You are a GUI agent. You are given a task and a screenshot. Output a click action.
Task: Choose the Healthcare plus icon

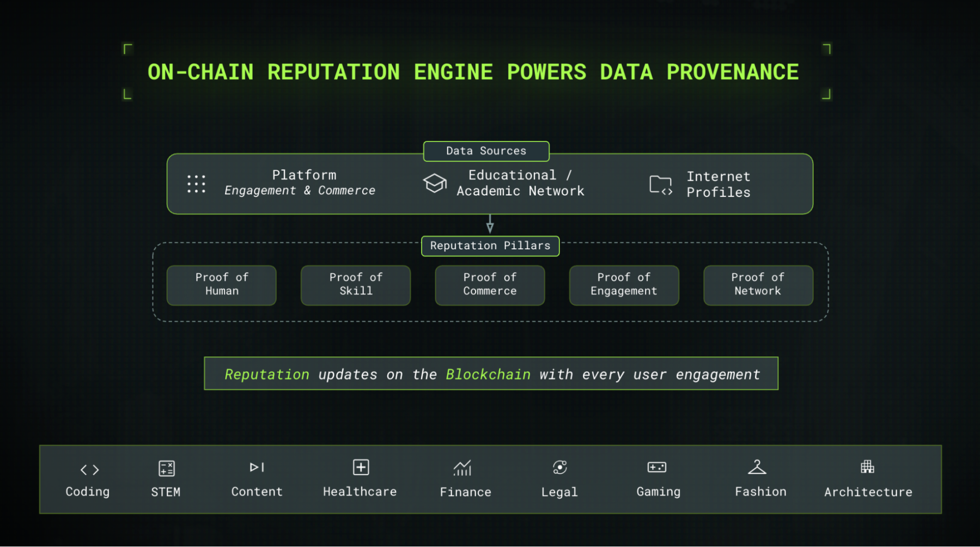pyautogui.click(x=361, y=467)
